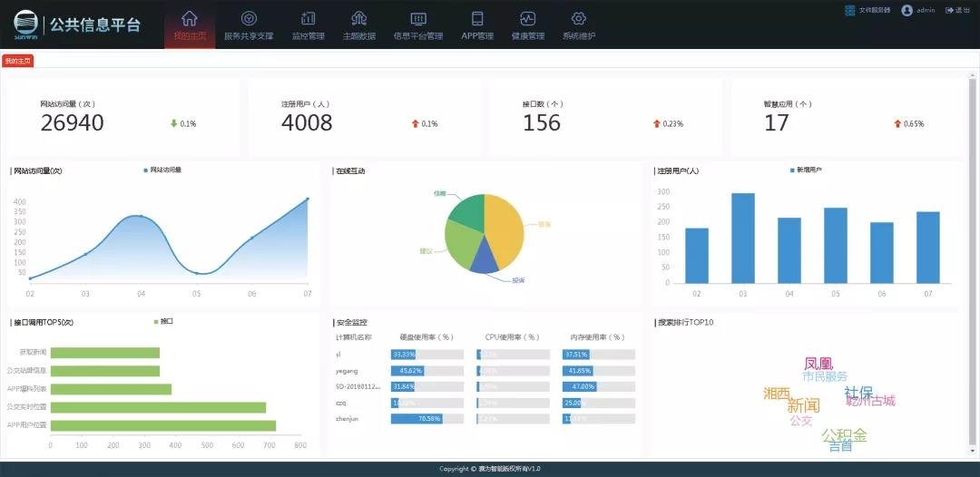Open 服务共享支撑 cube icon menu
Image resolution: width=980 pixels, height=477 pixels.
pyautogui.click(x=248, y=19)
